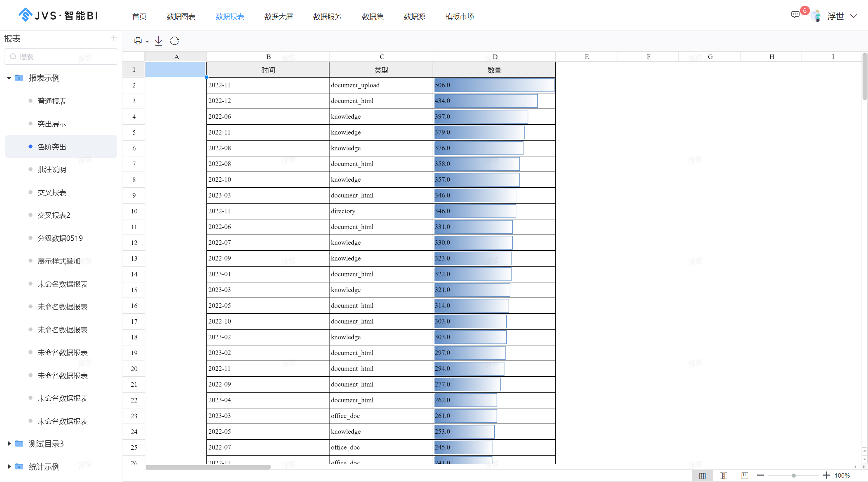This screenshot has width=868, height=482.
Task: Expand the 统计示例 folder
Action: pos(9,466)
